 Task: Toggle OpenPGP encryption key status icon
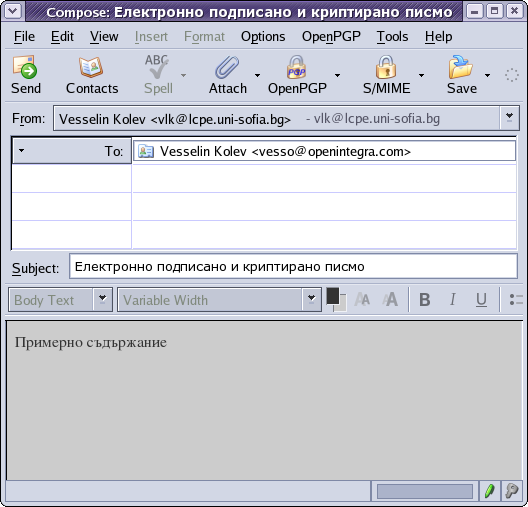tap(512, 491)
